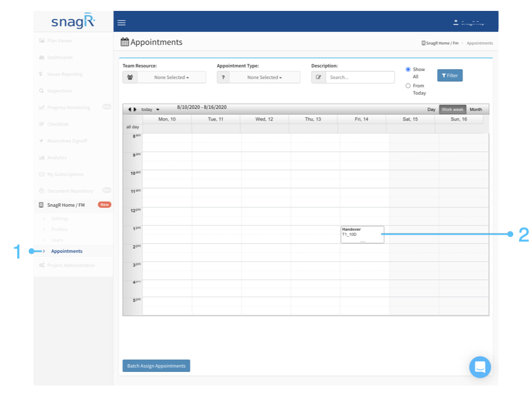
Task: Open Profiles under SnagR Home / FM
Action: click(x=59, y=229)
